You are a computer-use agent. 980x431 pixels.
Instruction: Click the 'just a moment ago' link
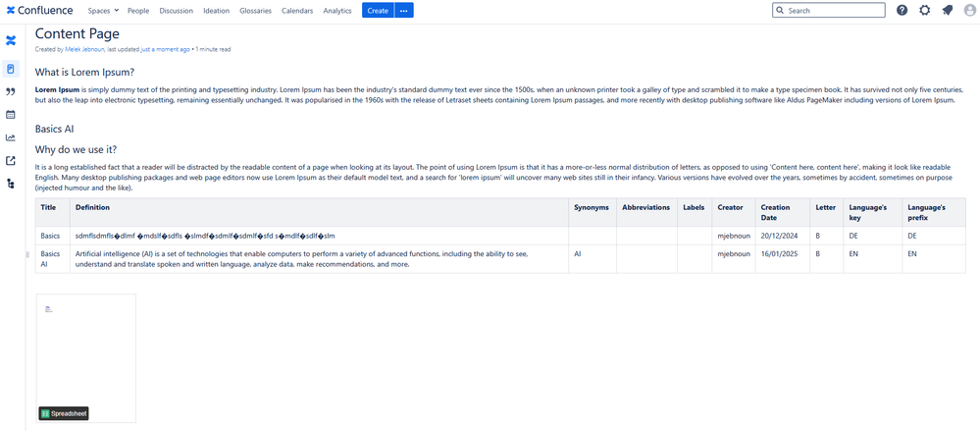[x=165, y=49]
